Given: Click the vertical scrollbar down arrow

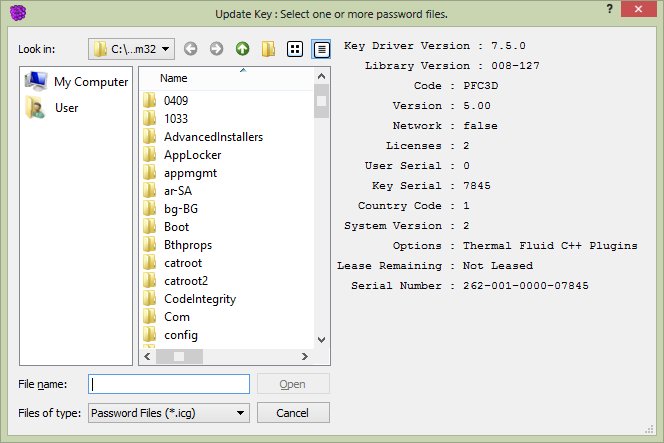Looking at the screenshot, I should (321, 340).
